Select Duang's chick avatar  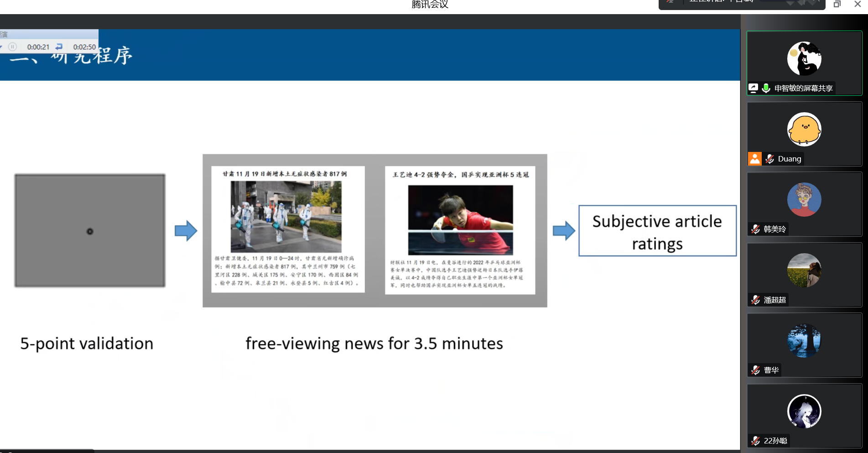(804, 130)
